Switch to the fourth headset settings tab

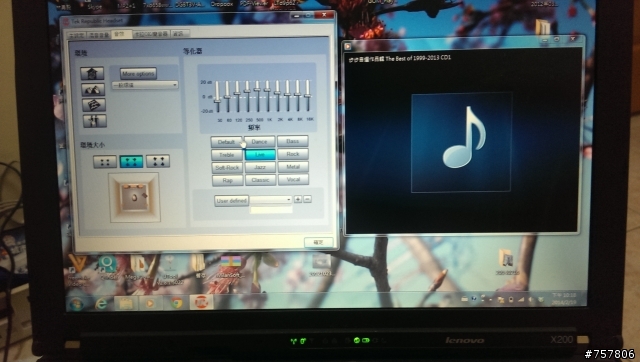[151, 34]
